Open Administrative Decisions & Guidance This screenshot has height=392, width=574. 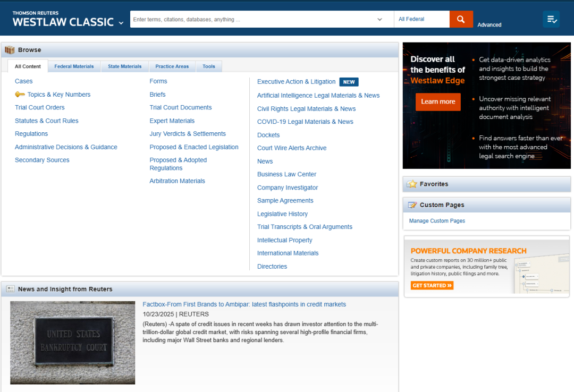(66, 147)
